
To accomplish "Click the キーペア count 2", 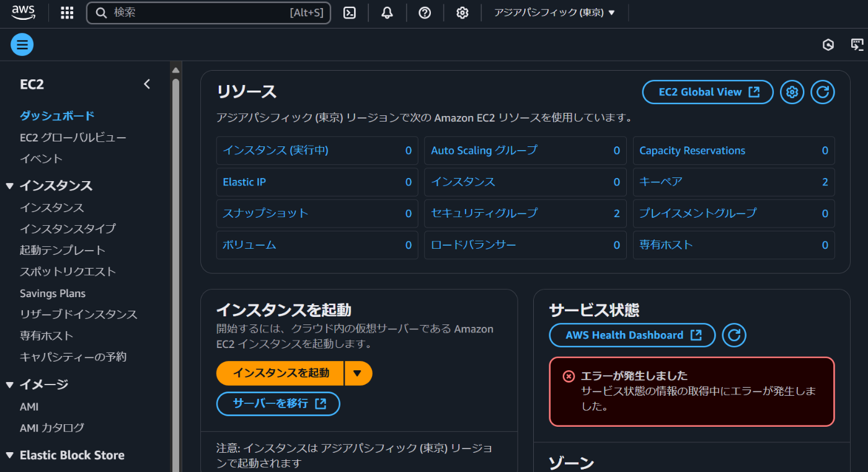I will (x=825, y=182).
